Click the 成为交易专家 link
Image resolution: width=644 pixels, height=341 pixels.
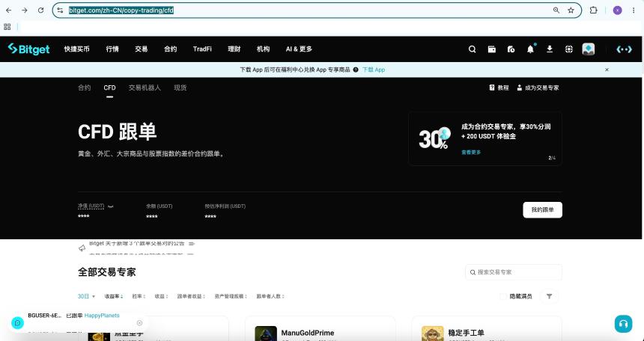[x=538, y=87]
